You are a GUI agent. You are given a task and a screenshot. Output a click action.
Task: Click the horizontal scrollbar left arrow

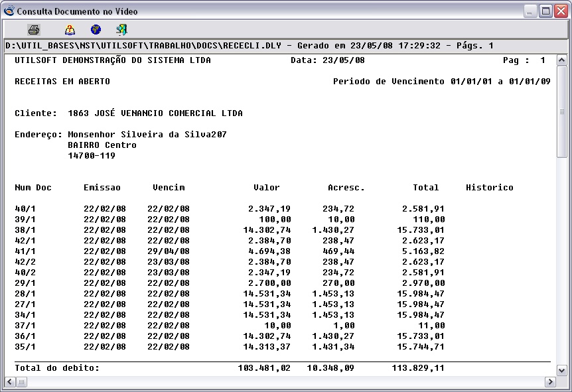click(x=10, y=382)
